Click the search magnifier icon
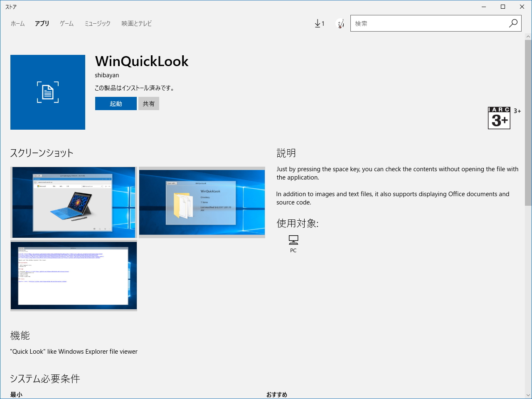532x399 pixels. tap(513, 23)
